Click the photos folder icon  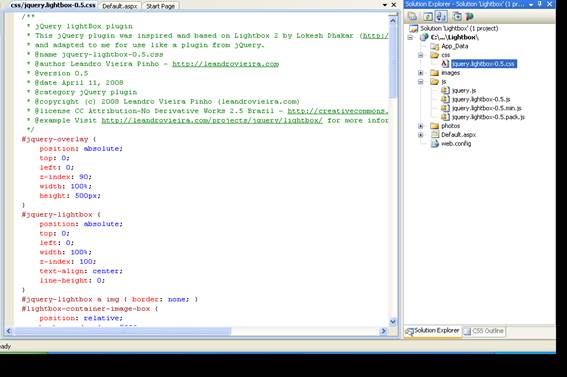435,126
